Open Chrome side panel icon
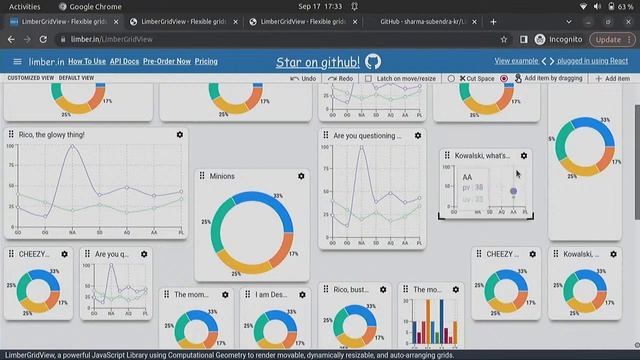Image resolution: width=640 pixels, height=360 pixels. coord(524,40)
